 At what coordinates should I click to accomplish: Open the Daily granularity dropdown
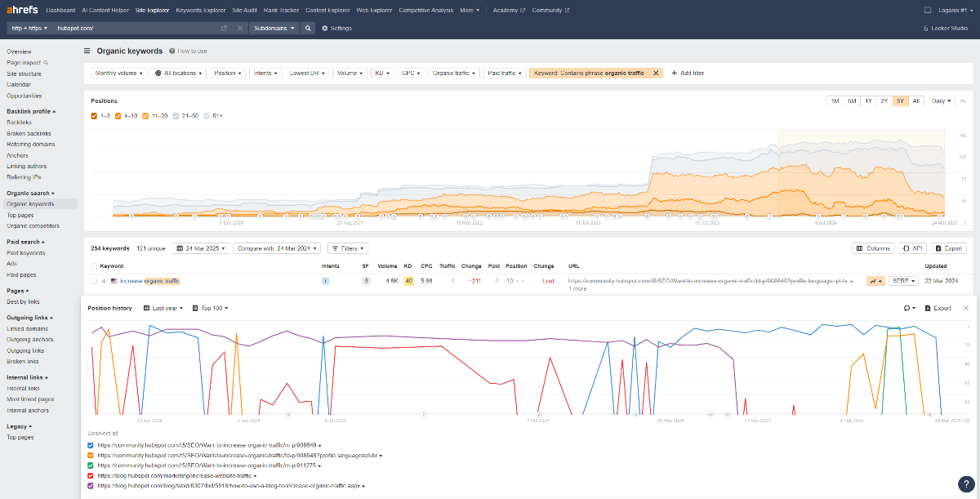coord(941,100)
